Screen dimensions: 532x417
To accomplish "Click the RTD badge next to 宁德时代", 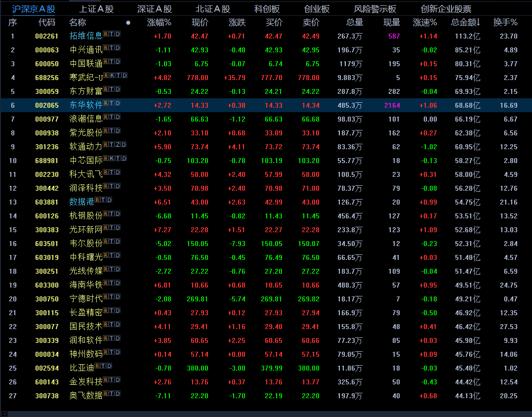I will point(112,296).
